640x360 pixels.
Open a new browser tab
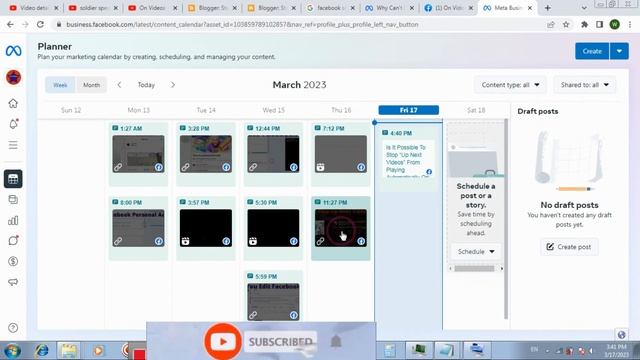click(547, 8)
